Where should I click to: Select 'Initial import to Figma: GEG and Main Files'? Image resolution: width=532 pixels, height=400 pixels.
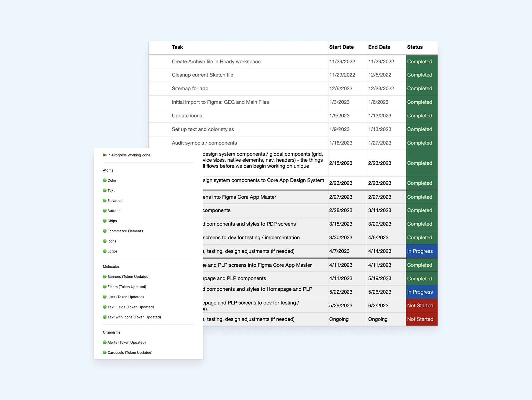[249, 102]
